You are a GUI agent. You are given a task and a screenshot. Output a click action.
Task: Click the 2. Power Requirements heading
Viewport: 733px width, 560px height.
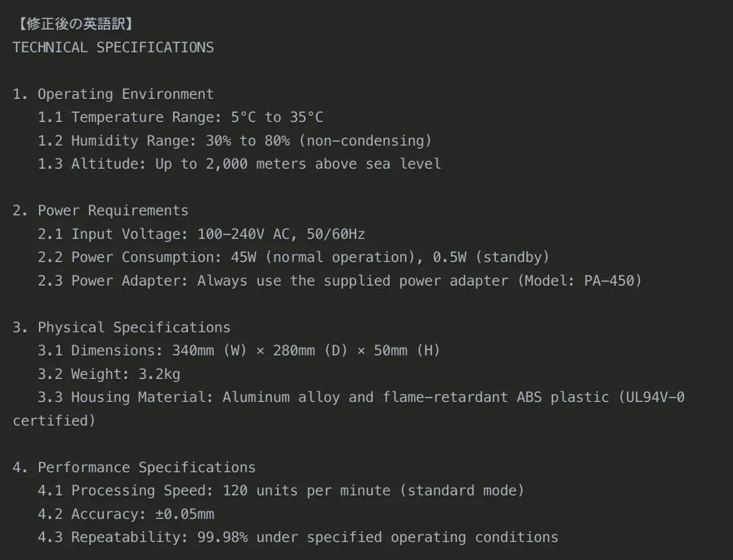[x=101, y=211]
